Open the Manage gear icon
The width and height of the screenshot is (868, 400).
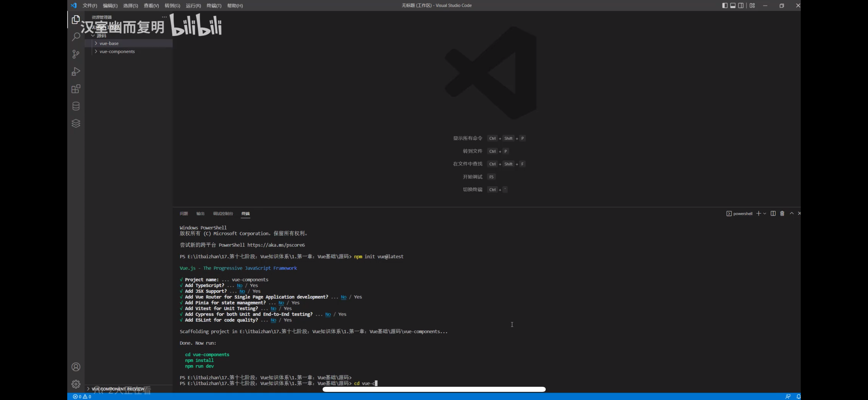click(76, 384)
